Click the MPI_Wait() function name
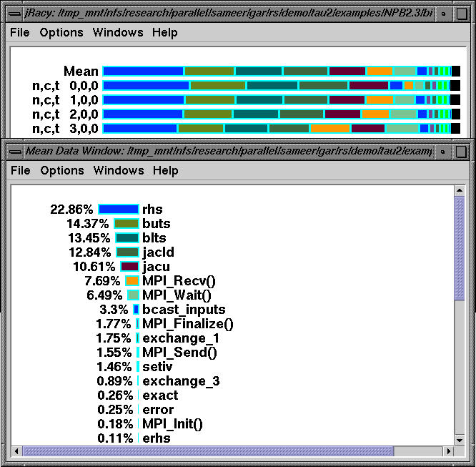This screenshot has width=476, height=467. pos(177,295)
